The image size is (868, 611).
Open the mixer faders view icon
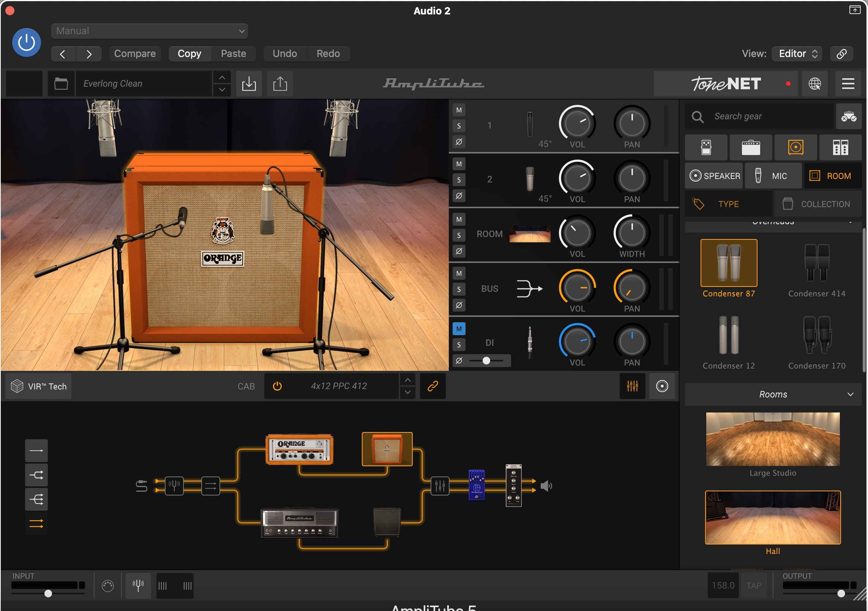[x=633, y=386]
